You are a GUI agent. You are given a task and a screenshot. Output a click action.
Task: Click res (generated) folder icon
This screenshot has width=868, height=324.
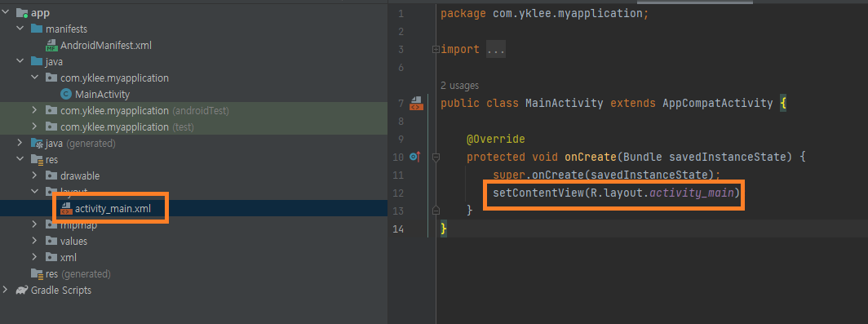37,274
